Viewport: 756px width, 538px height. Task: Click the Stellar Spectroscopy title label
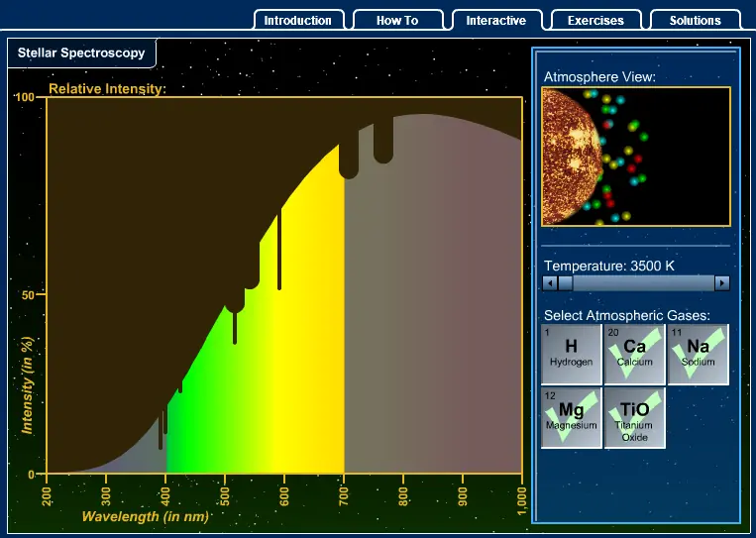click(x=81, y=53)
